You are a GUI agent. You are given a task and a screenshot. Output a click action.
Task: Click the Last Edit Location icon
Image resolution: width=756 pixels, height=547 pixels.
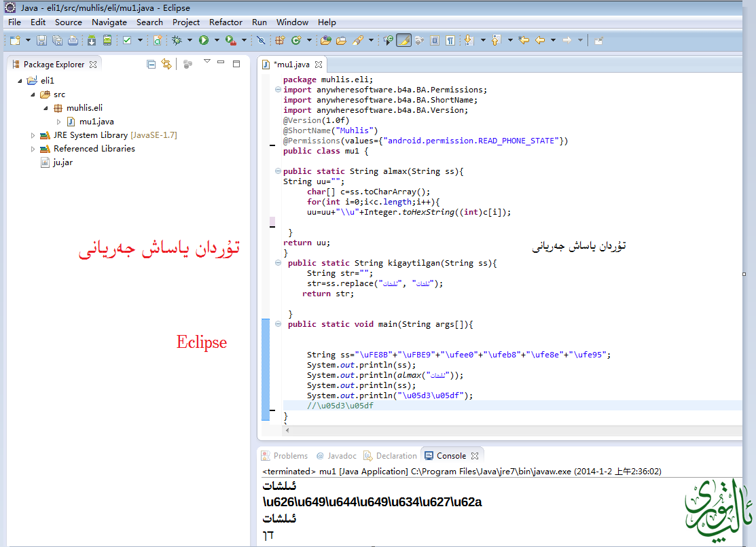coord(524,41)
